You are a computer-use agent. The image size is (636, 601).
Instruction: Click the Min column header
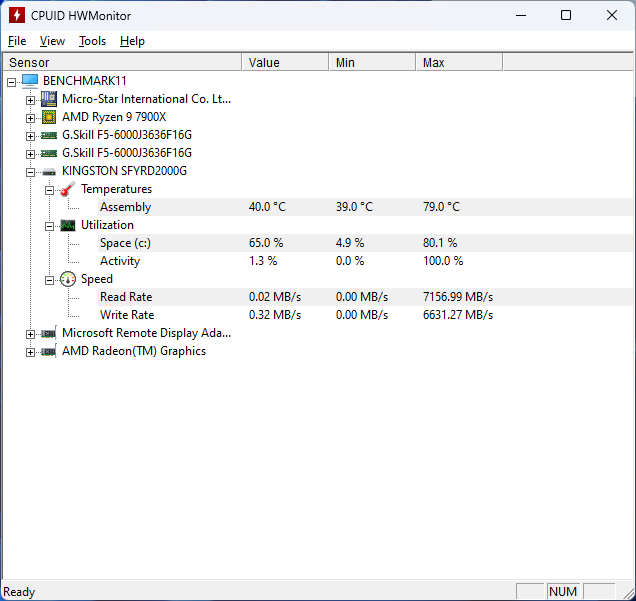[x=372, y=62]
